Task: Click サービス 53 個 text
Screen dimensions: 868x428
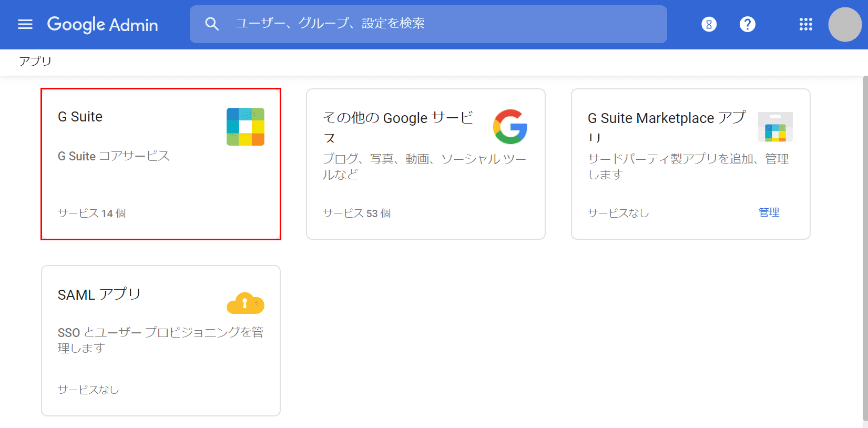Action: click(356, 213)
